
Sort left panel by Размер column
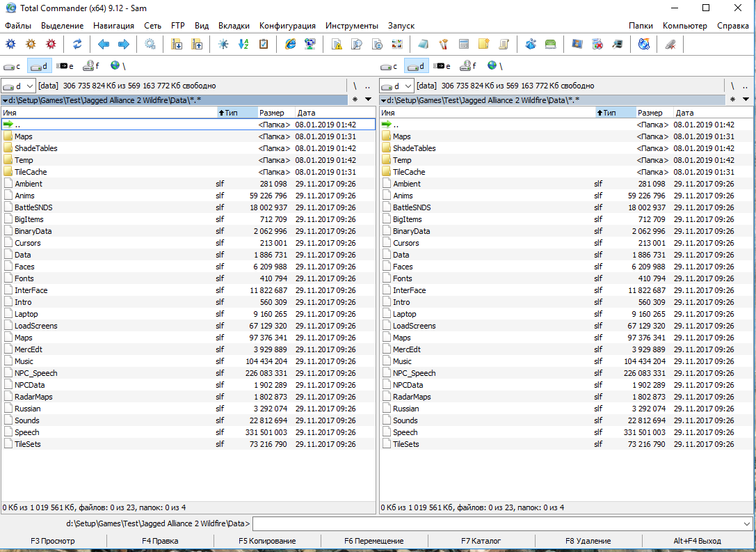(x=273, y=112)
